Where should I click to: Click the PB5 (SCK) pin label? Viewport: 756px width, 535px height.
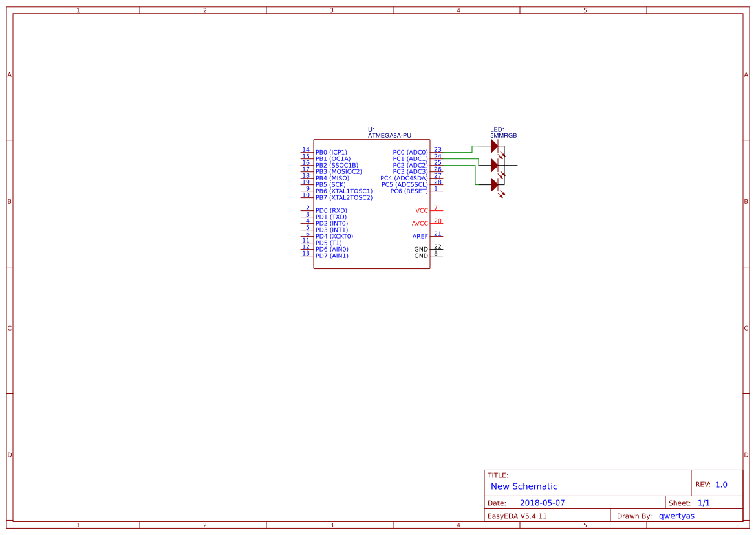(x=330, y=184)
